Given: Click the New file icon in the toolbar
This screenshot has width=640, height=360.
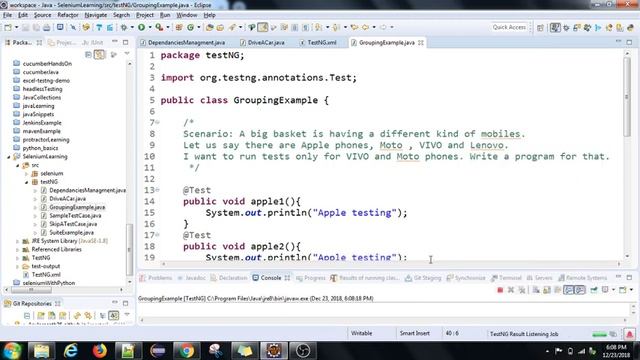Looking at the screenshot, I should [8, 27].
